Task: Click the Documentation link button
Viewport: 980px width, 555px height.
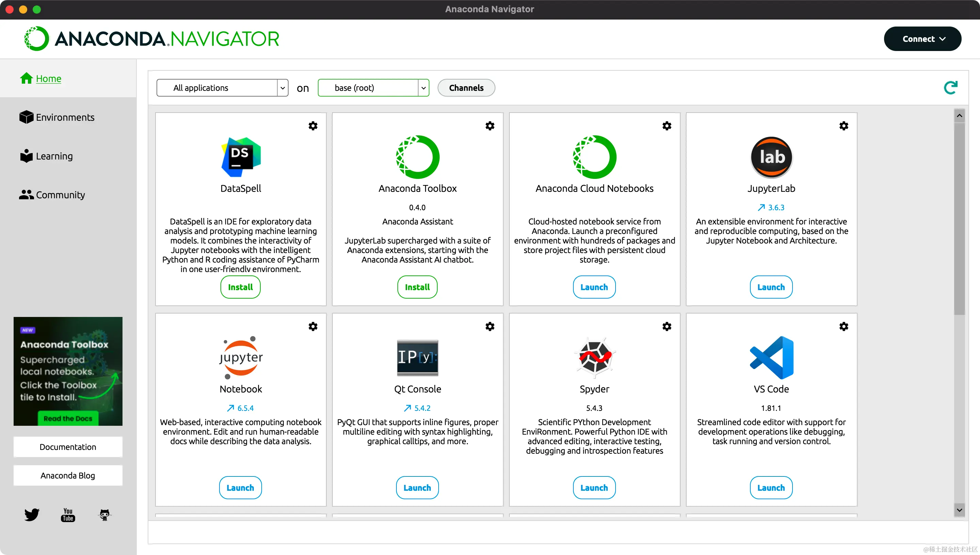Action: click(x=68, y=447)
